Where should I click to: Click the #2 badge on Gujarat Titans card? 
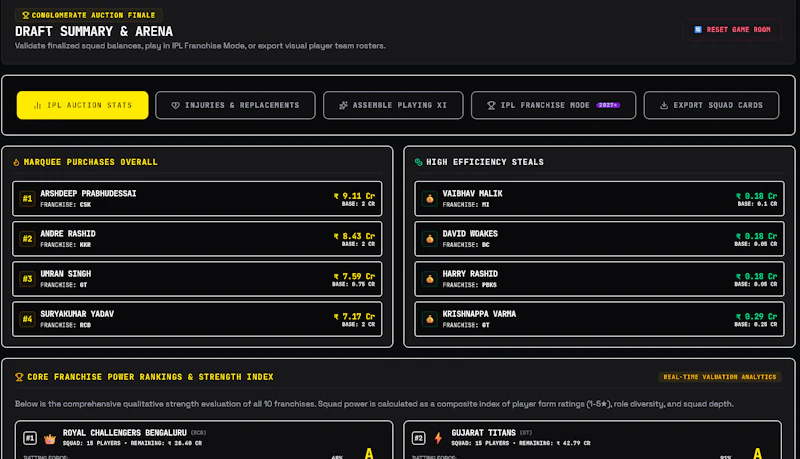[x=418, y=438]
